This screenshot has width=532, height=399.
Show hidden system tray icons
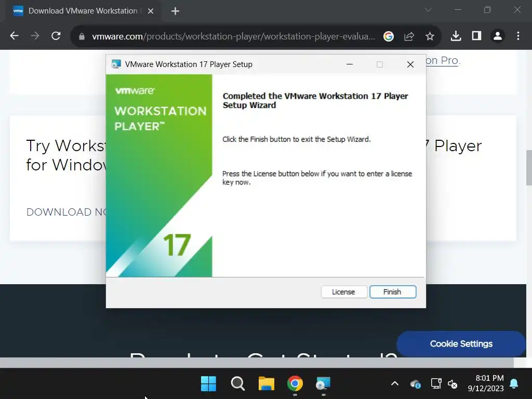(x=395, y=384)
